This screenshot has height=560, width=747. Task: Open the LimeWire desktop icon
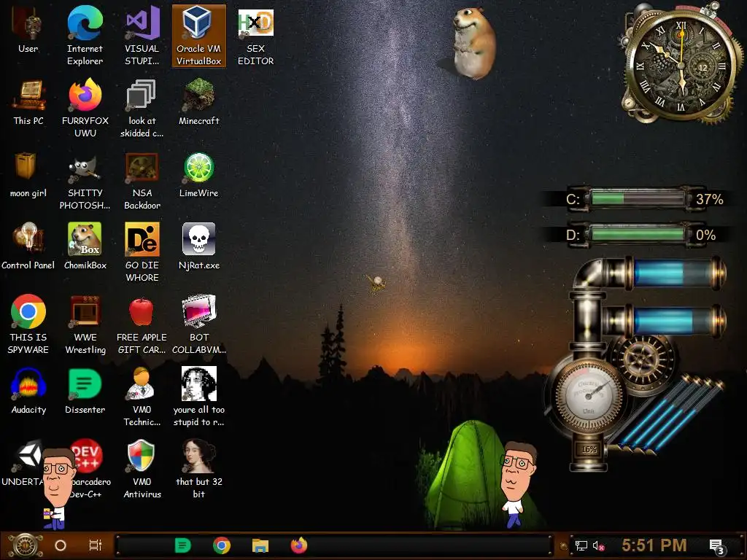(198, 174)
